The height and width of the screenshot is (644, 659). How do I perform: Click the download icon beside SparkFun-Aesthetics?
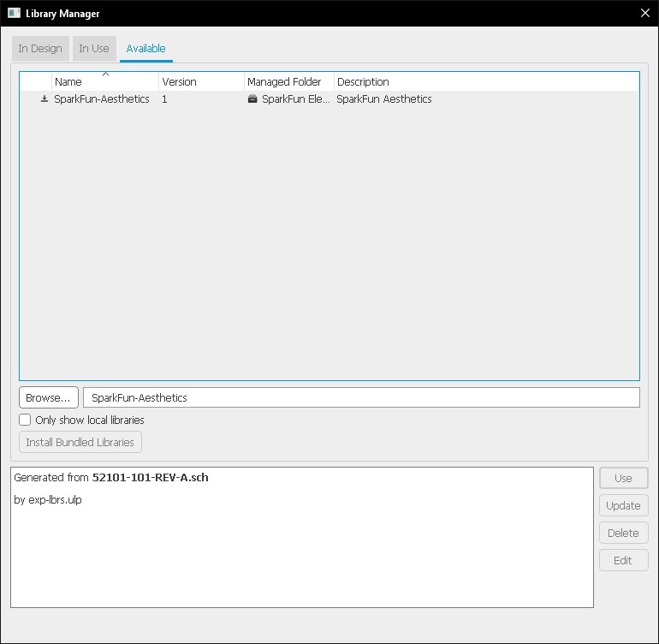coord(45,98)
